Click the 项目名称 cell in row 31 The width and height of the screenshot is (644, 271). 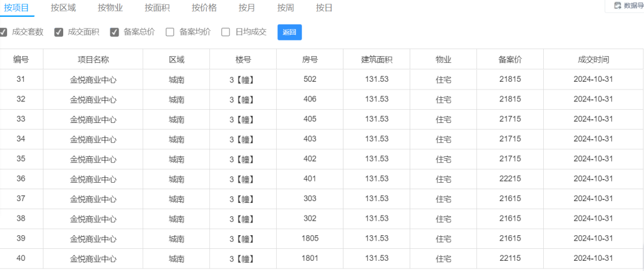pos(93,80)
